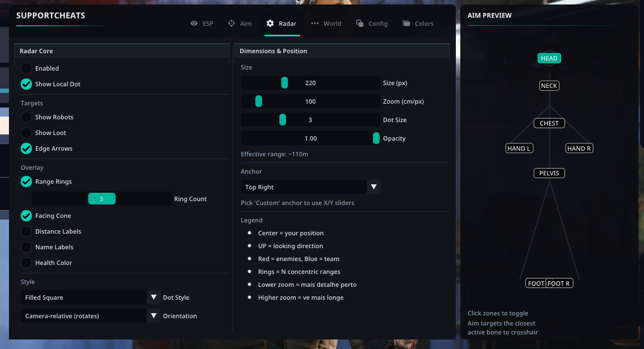Click the Click zones to toggle text
This screenshot has width=644, height=349.
[498, 313]
